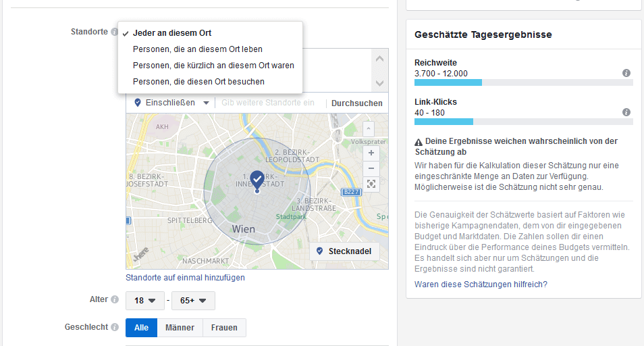This screenshot has width=644, height=346.
Task: Click the location search input field
Action: point(270,103)
